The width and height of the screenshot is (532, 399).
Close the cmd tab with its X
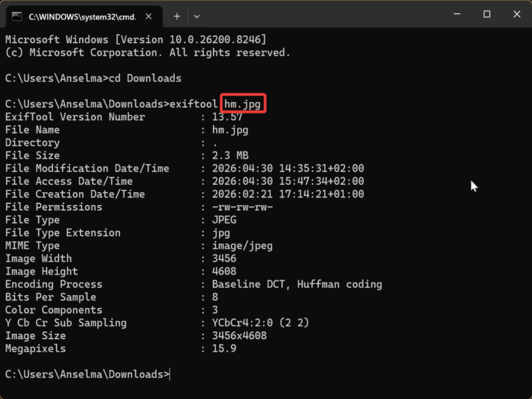(x=148, y=16)
